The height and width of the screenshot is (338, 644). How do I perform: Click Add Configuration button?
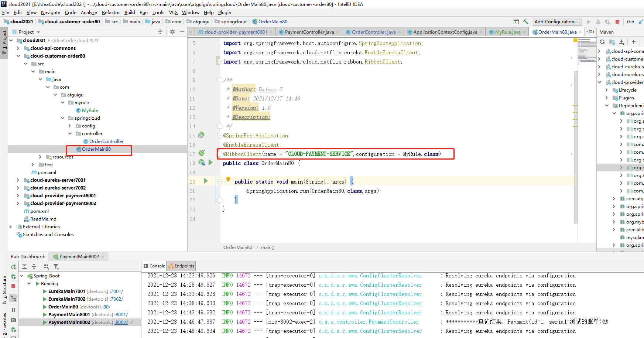[557, 22]
